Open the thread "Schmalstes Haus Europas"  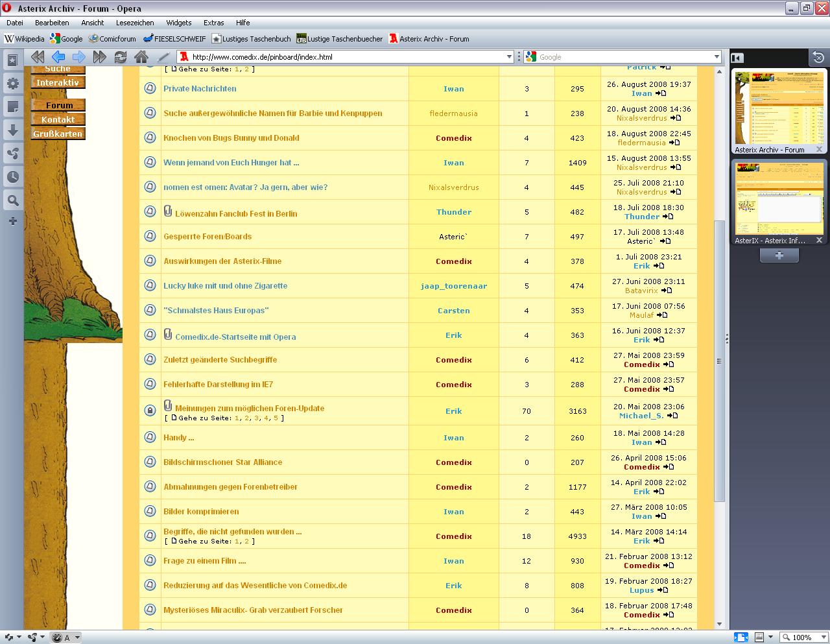[x=216, y=311]
